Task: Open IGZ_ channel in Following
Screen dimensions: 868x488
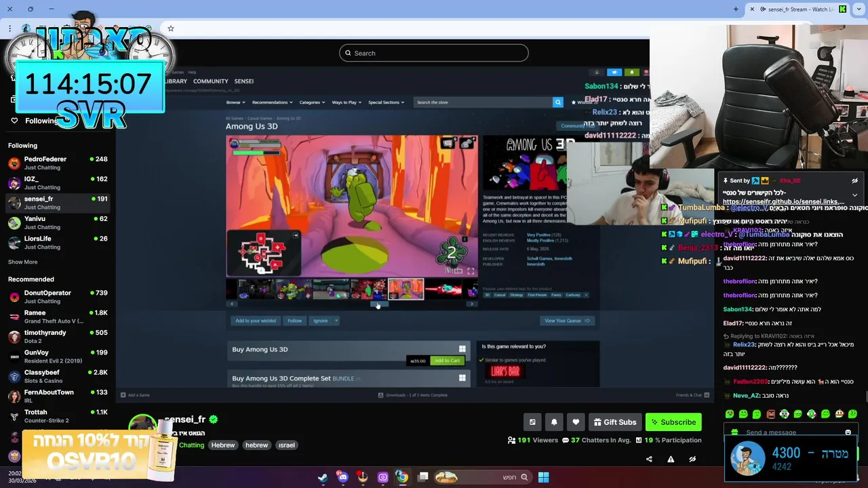Action: click(x=58, y=183)
